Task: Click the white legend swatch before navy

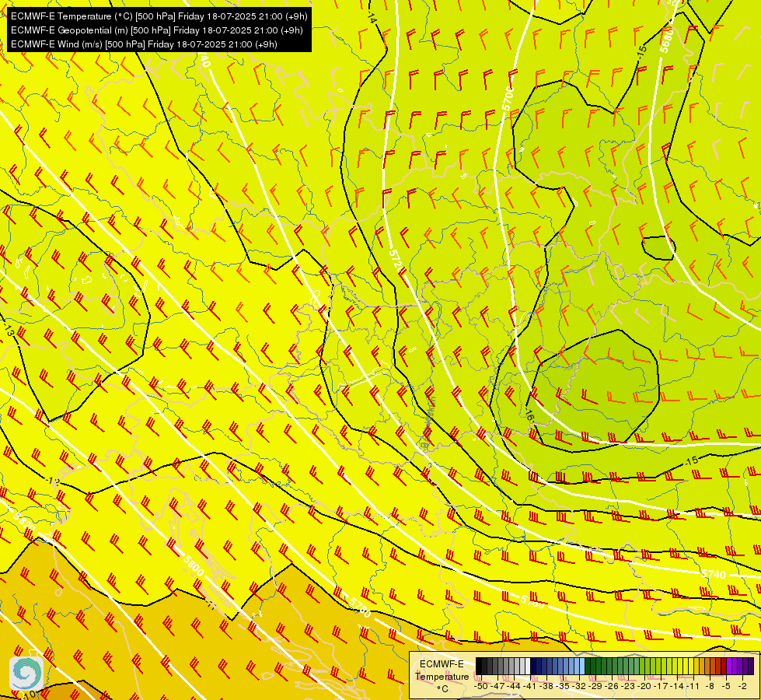Action: tap(528, 666)
